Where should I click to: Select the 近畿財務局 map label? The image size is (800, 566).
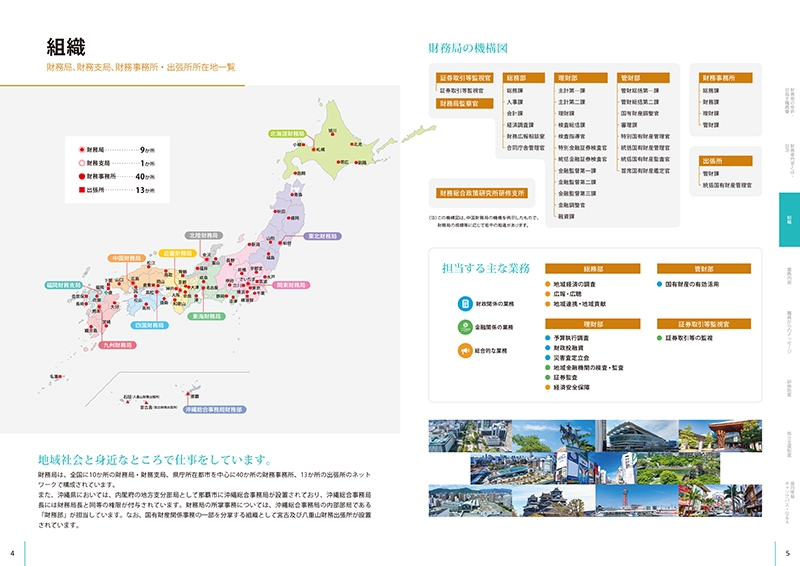coord(178,253)
